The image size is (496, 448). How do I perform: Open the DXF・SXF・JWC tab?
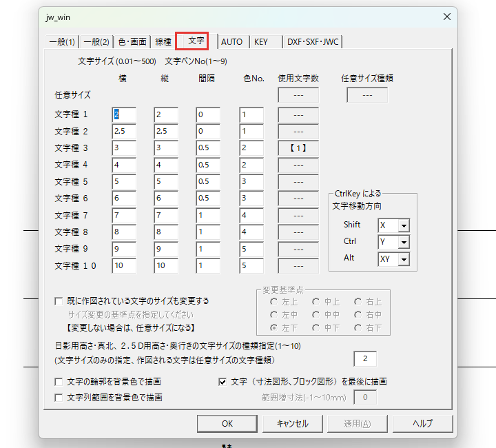point(313,42)
